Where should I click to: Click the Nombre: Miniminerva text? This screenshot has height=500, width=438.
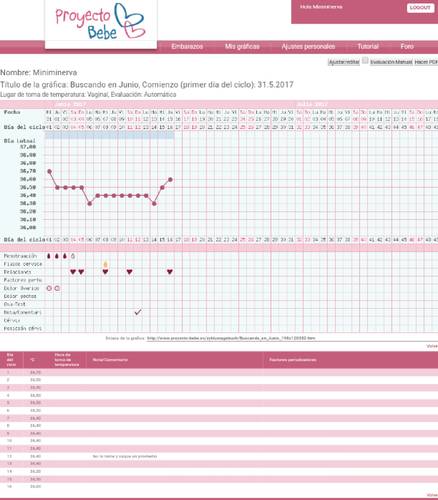pos(39,72)
